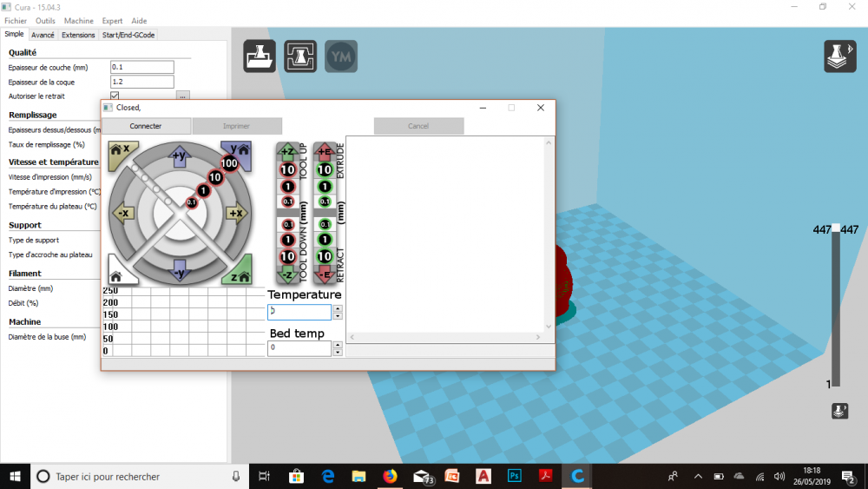Click the +Z tool up arrow
Screen dimensions: 868x489
(x=288, y=150)
